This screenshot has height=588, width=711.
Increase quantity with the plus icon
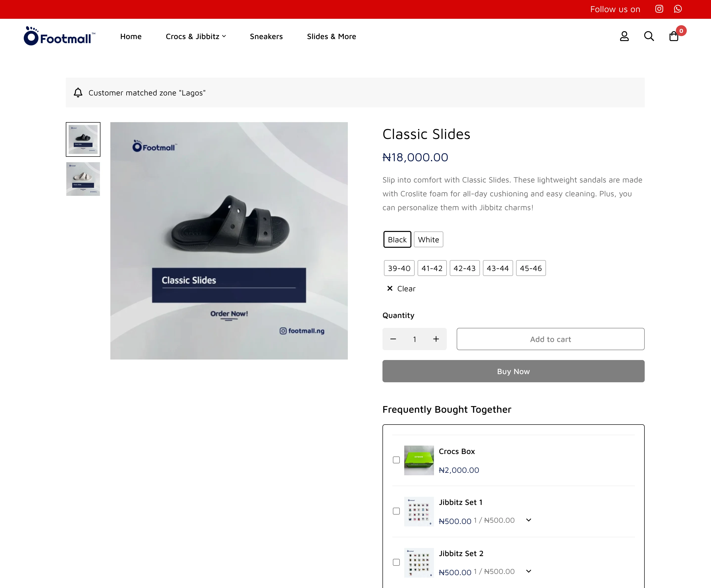coord(436,339)
